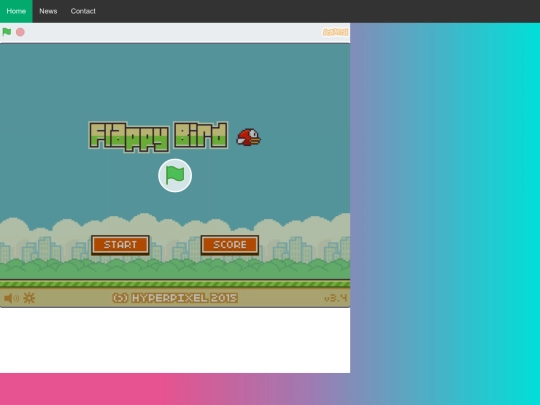Click the small green flag in player toolbar
Image resolution: width=540 pixels, height=405 pixels.
[7, 32]
